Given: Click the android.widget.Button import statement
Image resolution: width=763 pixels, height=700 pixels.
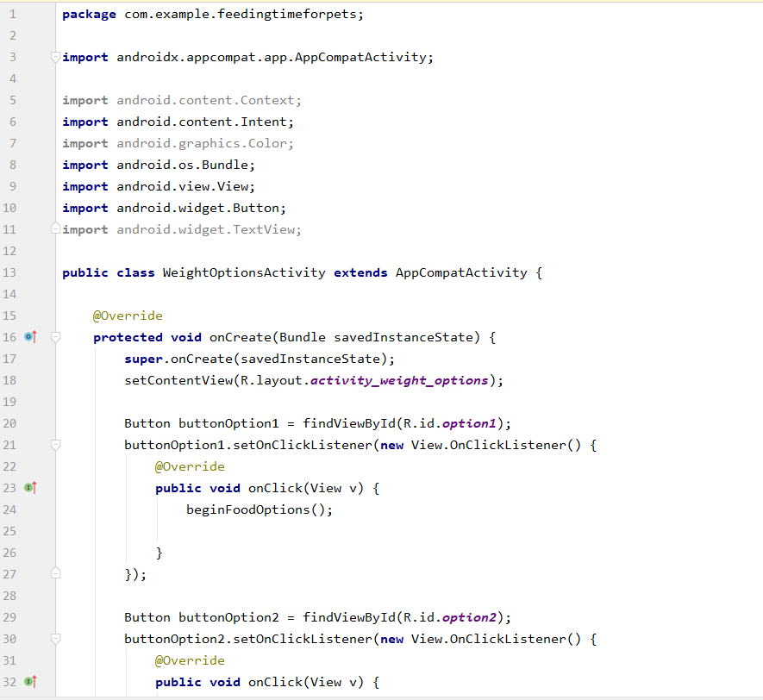Looking at the screenshot, I should (x=172, y=208).
